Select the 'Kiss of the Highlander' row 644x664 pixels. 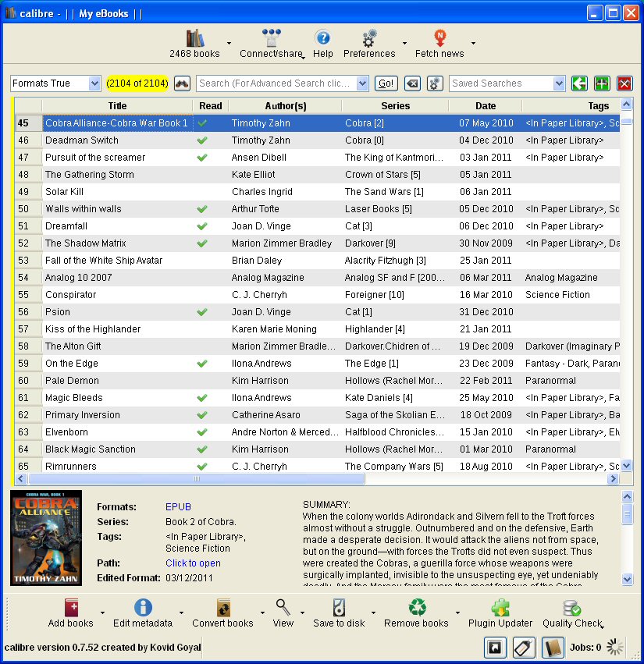318,329
